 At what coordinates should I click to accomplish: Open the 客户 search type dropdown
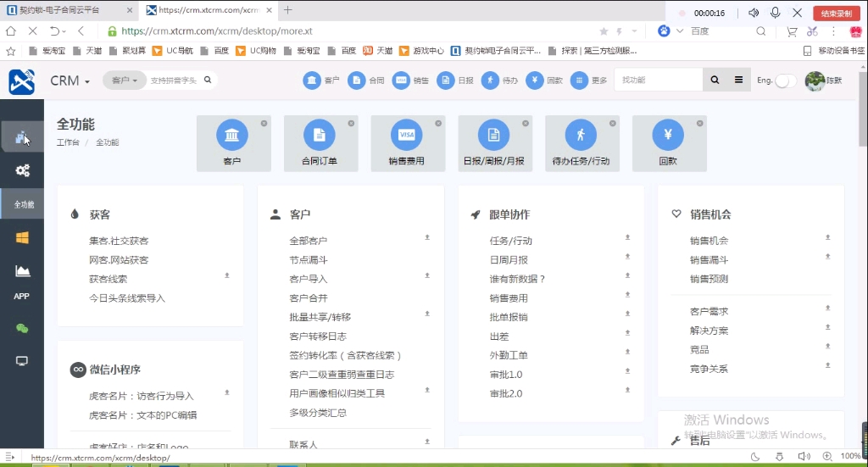coord(124,81)
